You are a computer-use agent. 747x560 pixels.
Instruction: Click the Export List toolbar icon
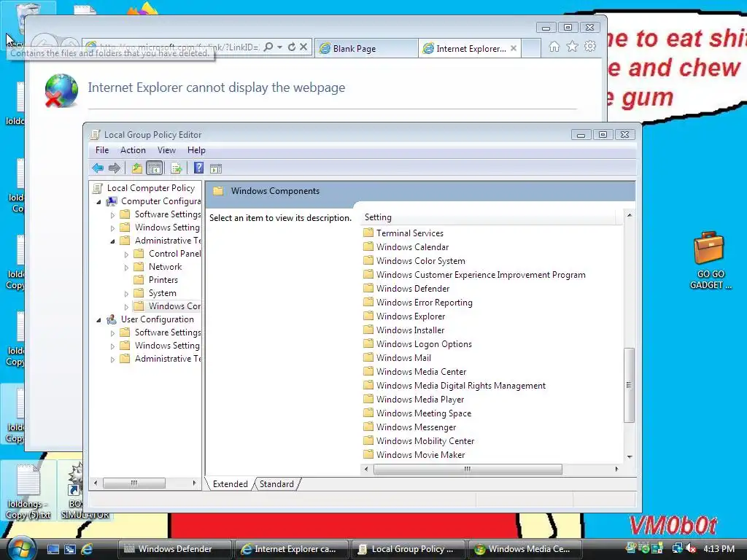tap(177, 168)
